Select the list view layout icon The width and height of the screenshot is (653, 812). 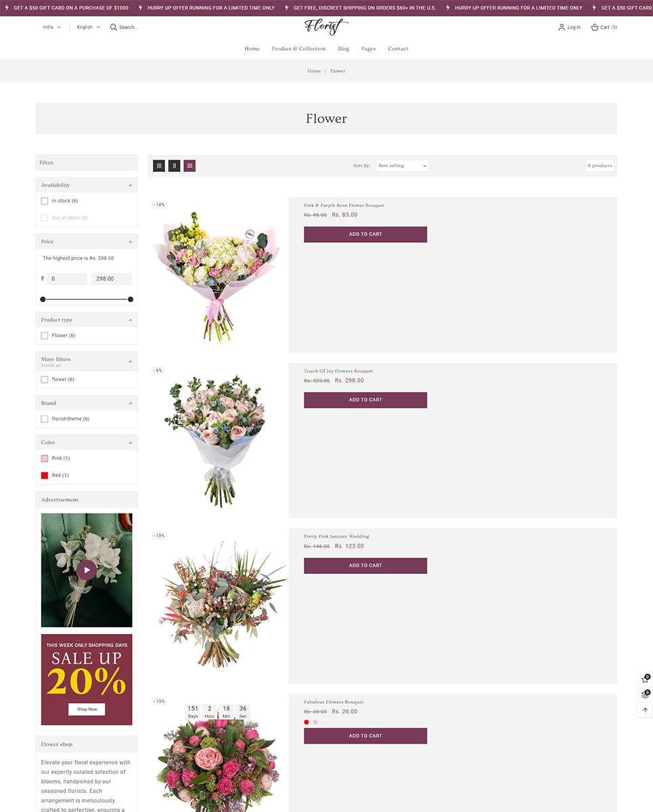[x=189, y=166]
